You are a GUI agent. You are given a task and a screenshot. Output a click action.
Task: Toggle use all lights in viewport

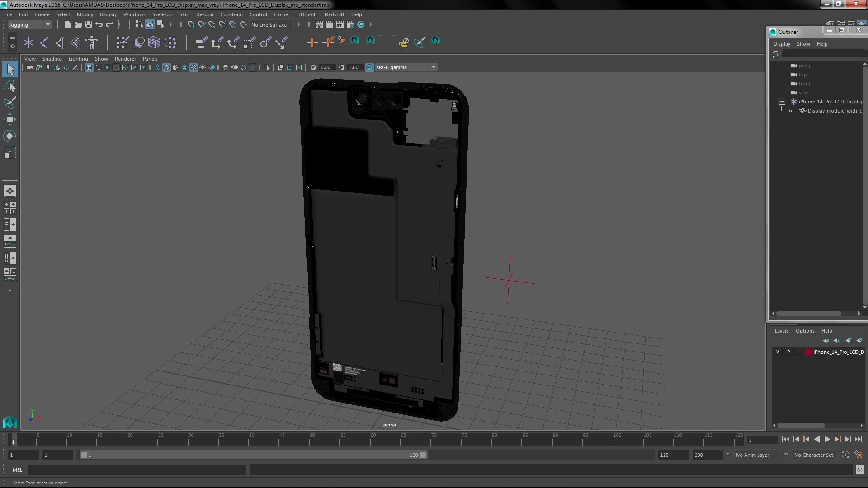203,67
